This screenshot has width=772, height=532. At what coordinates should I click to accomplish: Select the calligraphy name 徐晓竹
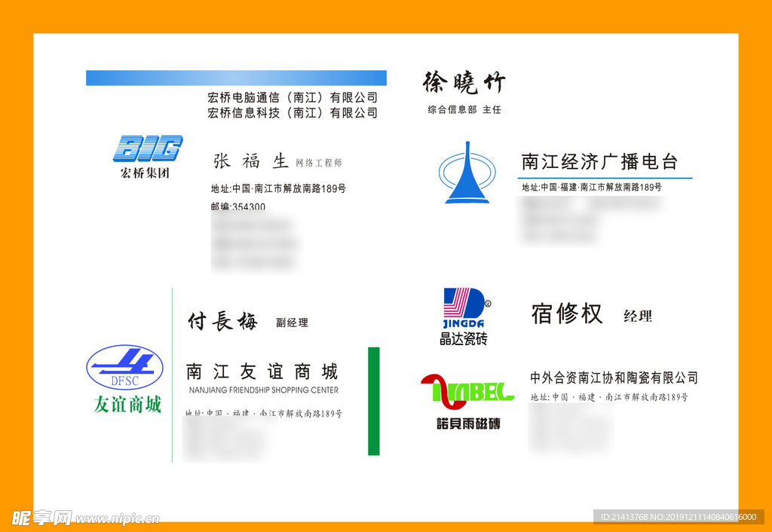point(464,83)
